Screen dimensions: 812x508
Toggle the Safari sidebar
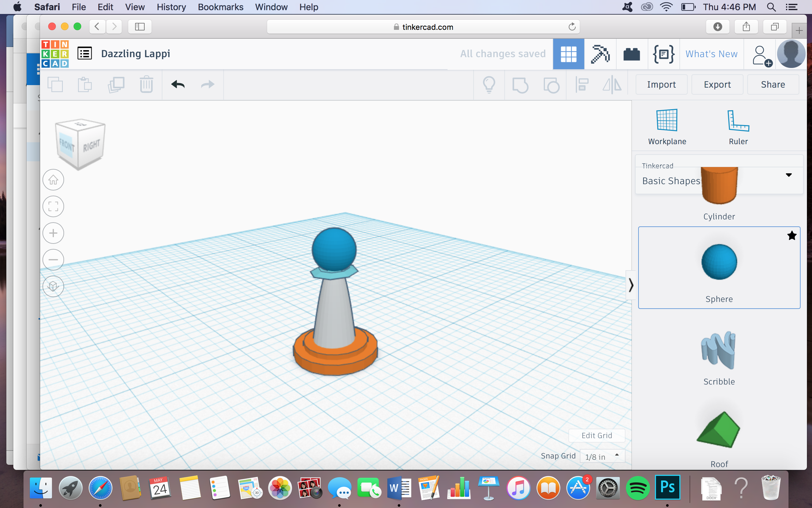[140, 27]
